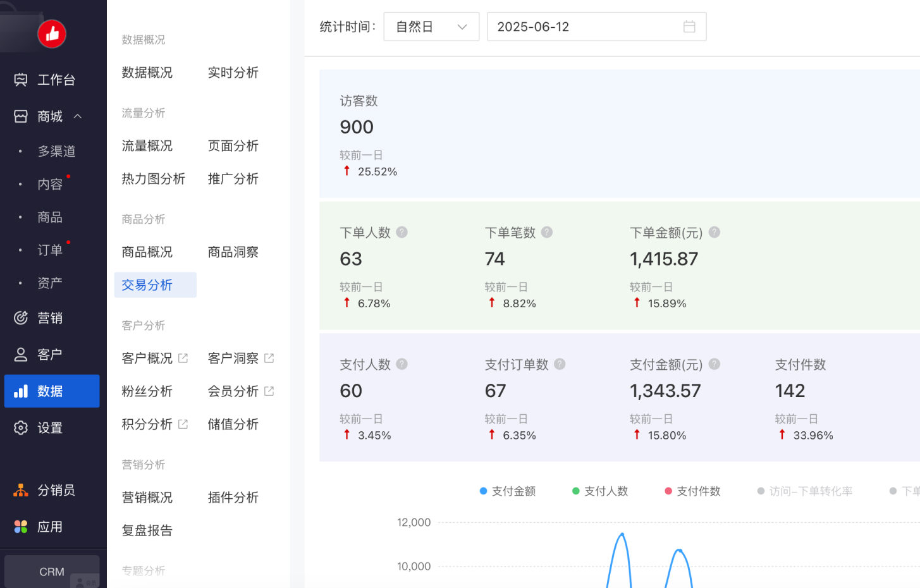Open the 自然日 time granularity dropdown
Image resolution: width=920 pixels, height=588 pixels.
pyautogui.click(x=431, y=27)
